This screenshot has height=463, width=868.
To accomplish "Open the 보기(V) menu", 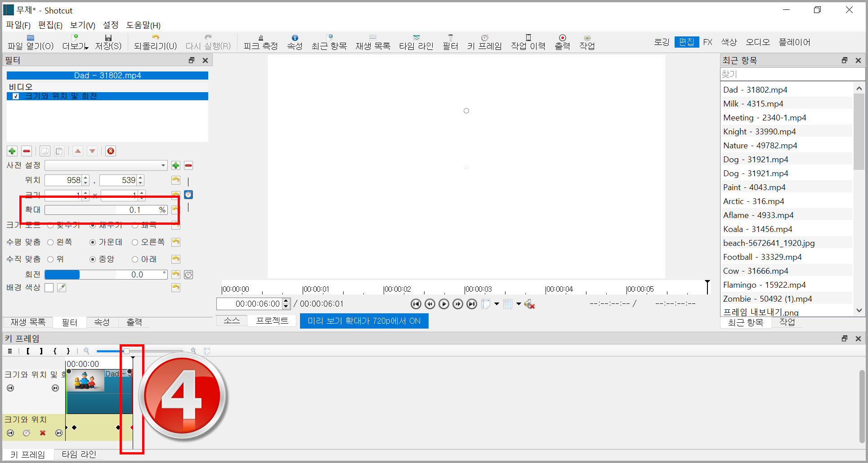I will (83, 25).
